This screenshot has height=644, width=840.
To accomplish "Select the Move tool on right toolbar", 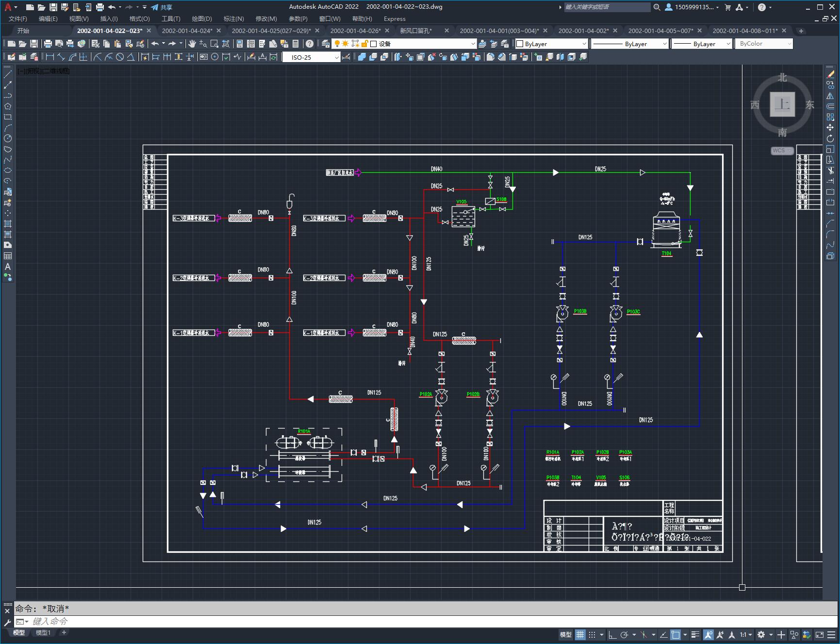I will [x=830, y=128].
